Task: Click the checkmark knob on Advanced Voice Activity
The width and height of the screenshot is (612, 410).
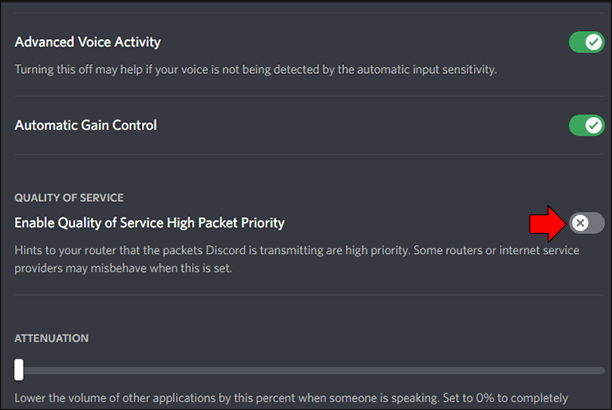Action: point(594,42)
